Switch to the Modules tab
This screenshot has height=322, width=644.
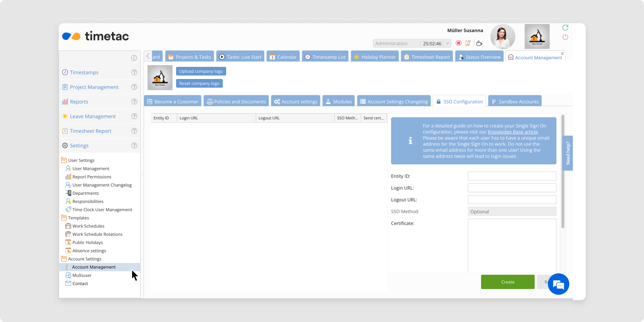[x=339, y=102]
